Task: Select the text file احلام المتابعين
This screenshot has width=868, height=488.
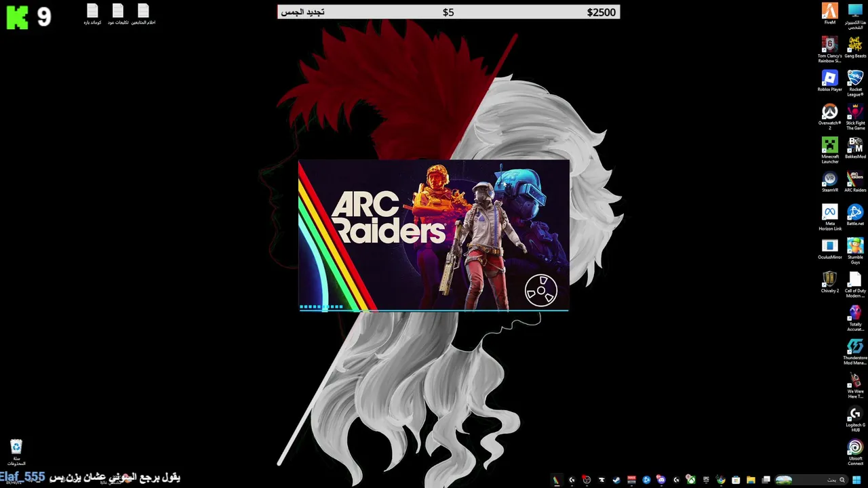Action: click(143, 14)
